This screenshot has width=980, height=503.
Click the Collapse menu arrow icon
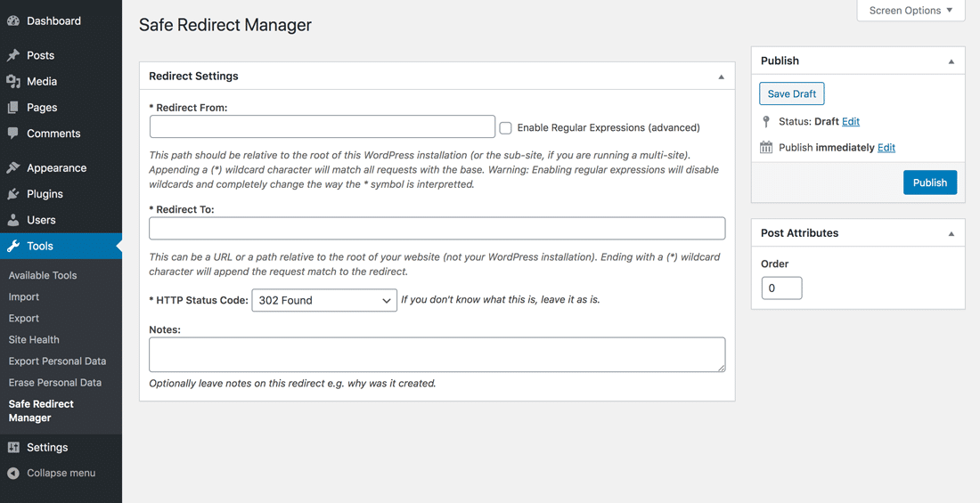coord(13,473)
